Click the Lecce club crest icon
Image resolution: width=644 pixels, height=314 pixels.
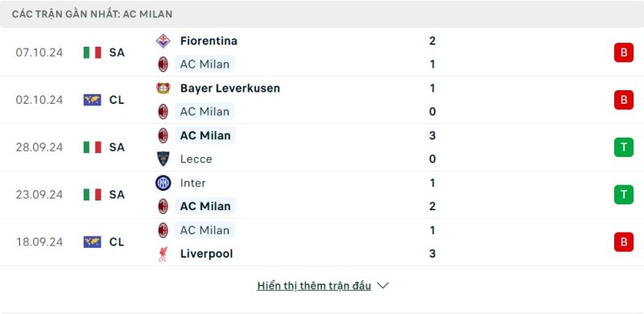(163, 159)
